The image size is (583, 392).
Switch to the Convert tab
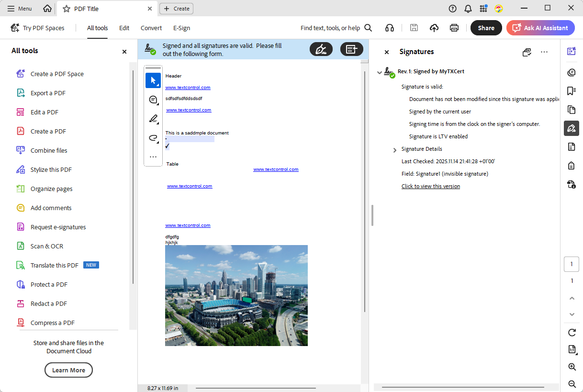151,28
